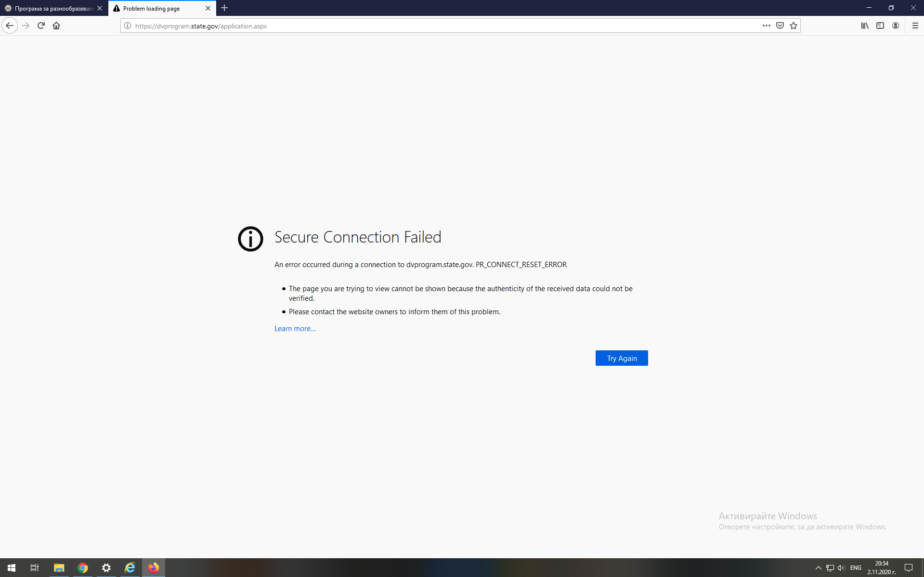The height and width of the screenshot is (577, 924).
Task: Go to the Firefox Home page
Action: coord(56,26)
